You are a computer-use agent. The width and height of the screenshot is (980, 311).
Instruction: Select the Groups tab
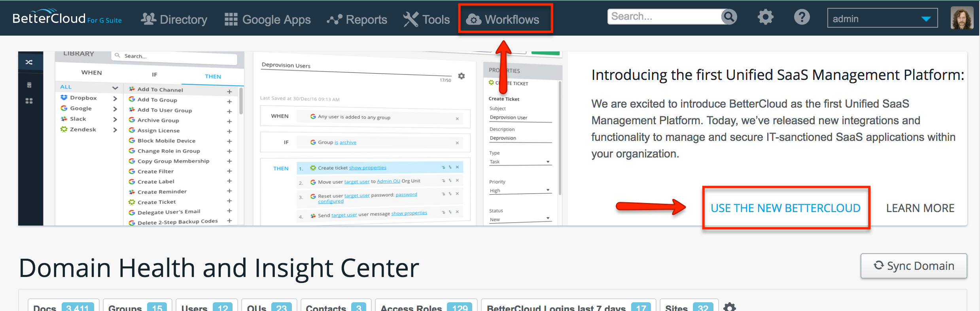(137, 306)
